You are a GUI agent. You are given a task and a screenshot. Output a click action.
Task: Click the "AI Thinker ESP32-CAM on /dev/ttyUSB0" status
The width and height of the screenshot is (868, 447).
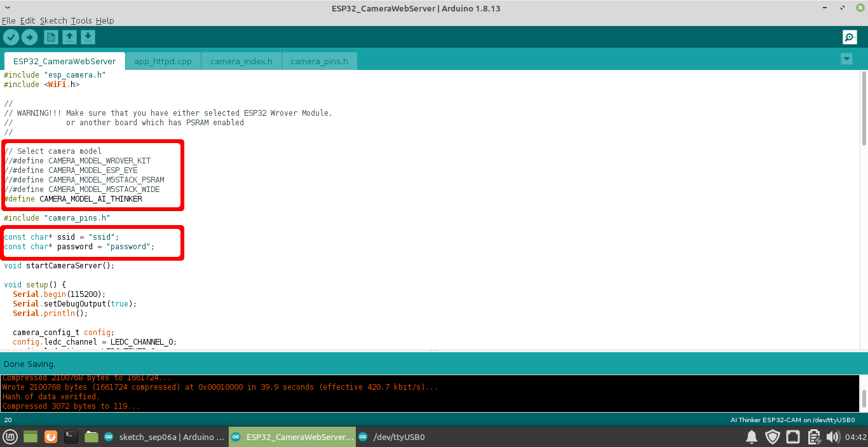(x=792, y=420)
